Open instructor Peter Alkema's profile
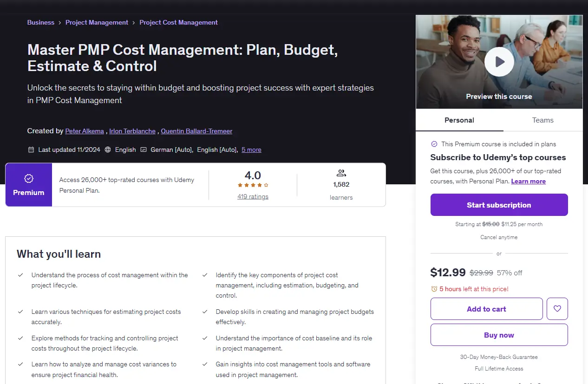This screenshot has width=588, height=384. pos(85,131)
